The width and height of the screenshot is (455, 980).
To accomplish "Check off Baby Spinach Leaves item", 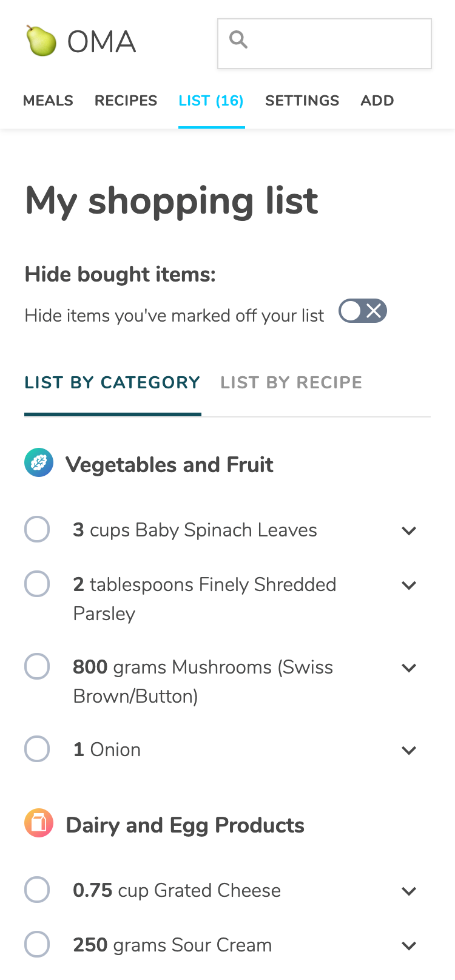I will [37, 529].
